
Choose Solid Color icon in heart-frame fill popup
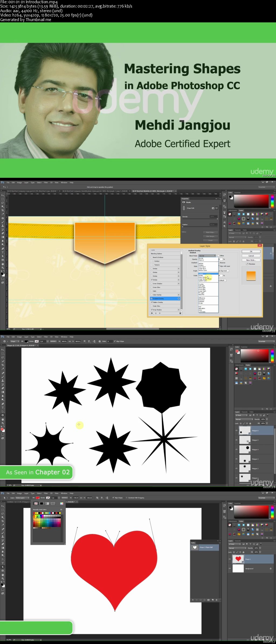[42, 503]
